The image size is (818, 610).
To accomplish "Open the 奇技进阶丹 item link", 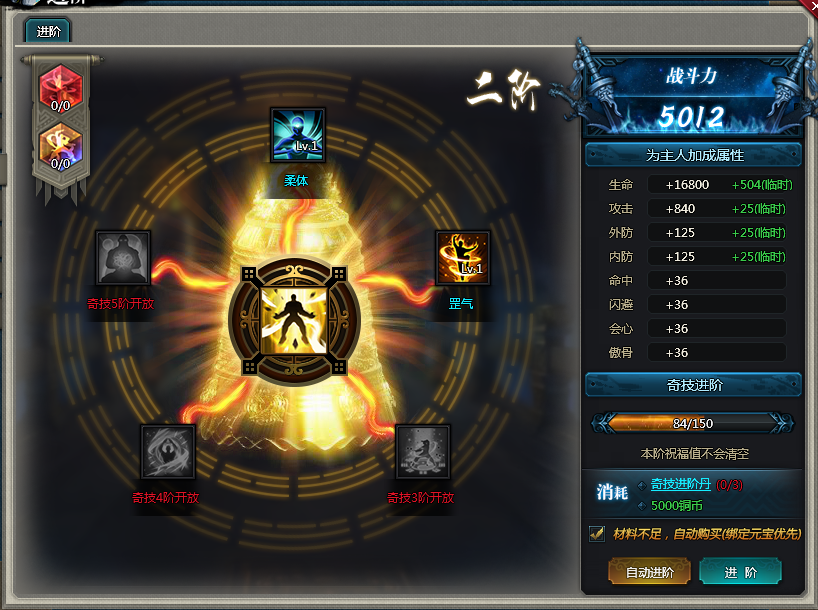I will pyautogui.click(x=680, y=484).
